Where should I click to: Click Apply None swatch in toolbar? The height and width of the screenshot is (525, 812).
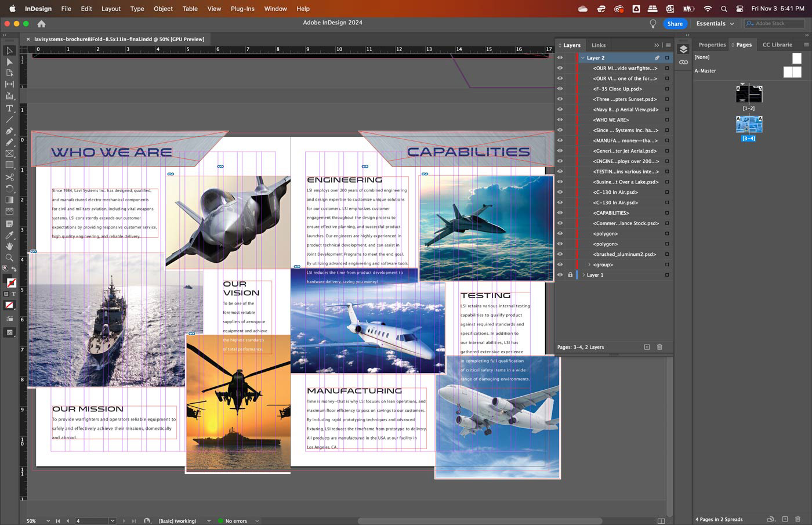pos(9,305)
